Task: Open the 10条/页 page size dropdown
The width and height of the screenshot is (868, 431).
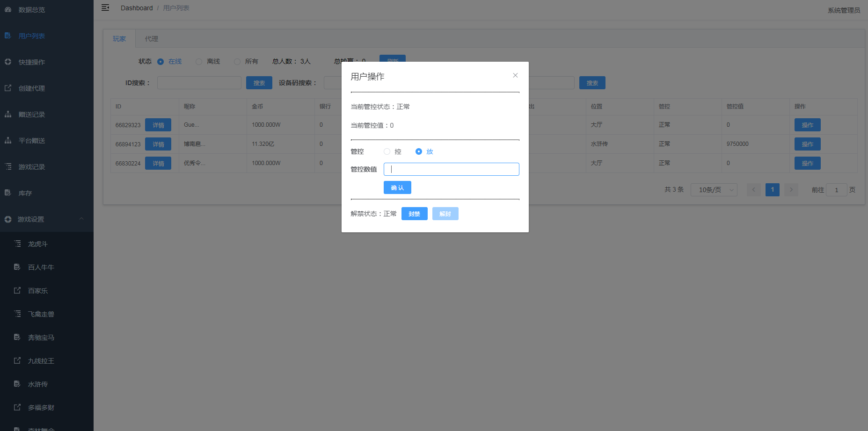Action: pyautogui.click(x=714, y=190)
